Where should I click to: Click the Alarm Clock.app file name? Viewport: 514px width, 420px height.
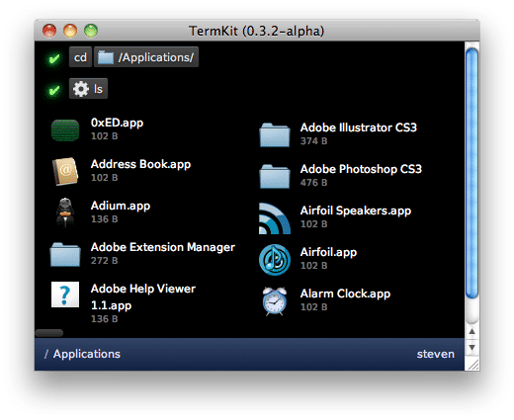tap(345, 294)
